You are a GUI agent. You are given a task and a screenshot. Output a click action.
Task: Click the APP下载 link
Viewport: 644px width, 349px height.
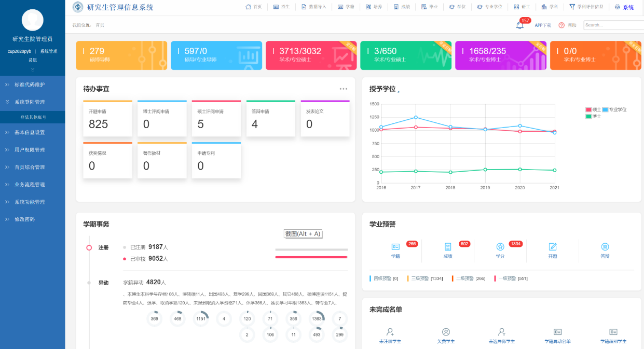[543, 25]
